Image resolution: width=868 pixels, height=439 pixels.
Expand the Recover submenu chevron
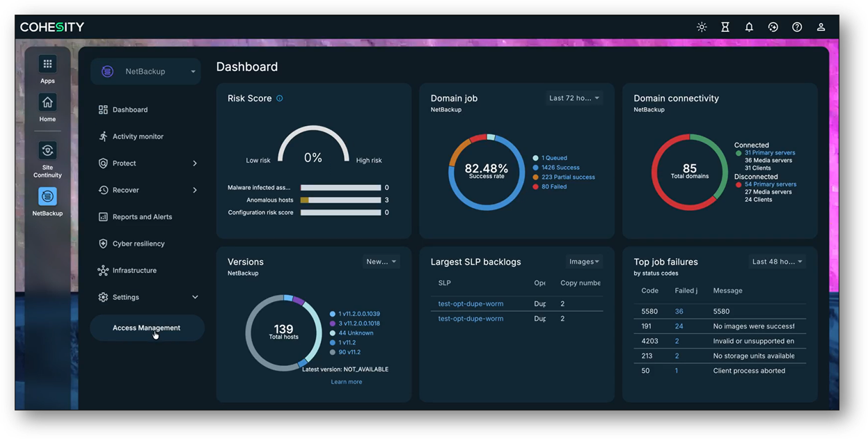click(x=195, y=190)
